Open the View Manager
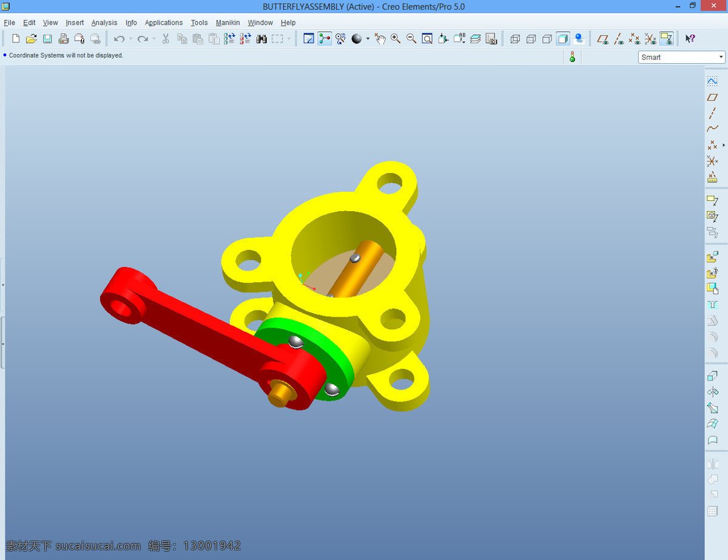This screenshot has width=728, height=560. pos(491,39)
